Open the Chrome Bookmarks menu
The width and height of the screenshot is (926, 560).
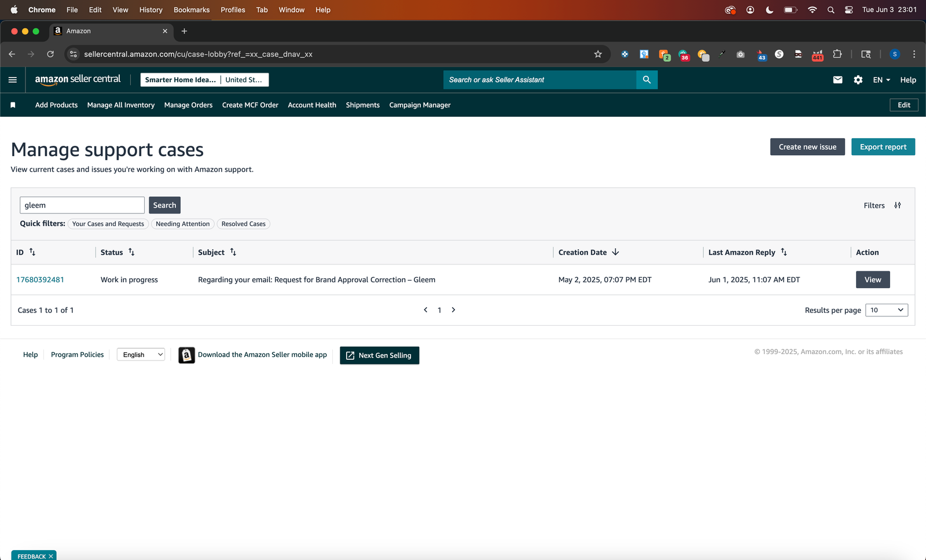coord(192,10)
